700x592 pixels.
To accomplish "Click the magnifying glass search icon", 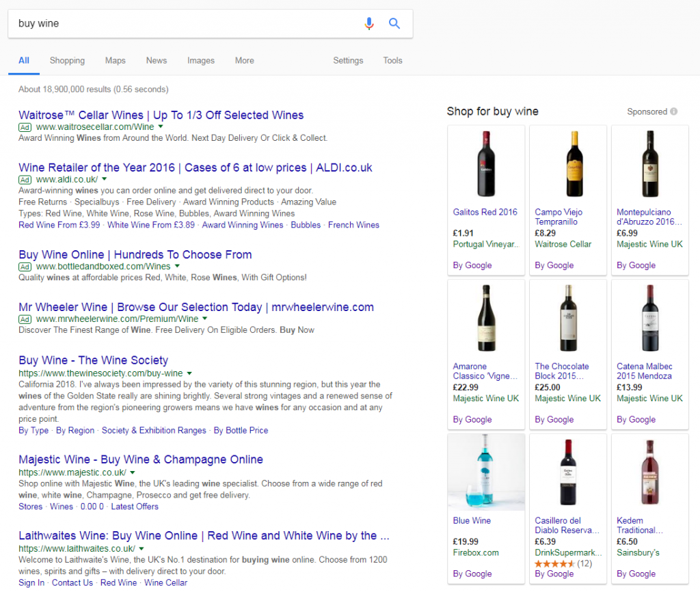I will pyautogui.click(x=394, y=23).
